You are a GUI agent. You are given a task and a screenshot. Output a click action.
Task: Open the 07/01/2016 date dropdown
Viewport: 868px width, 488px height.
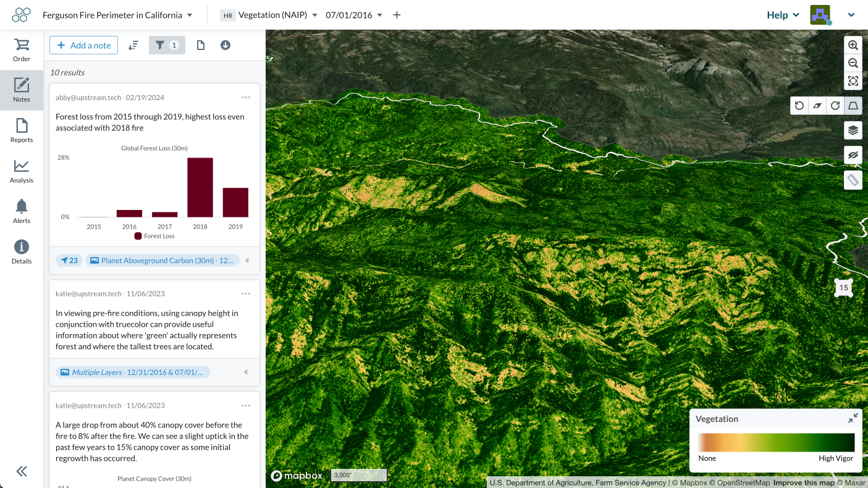353,15
